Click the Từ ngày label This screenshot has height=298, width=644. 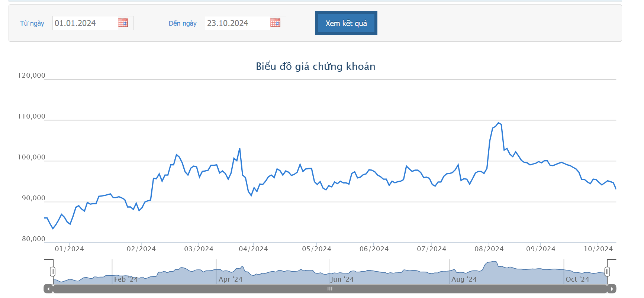32,23
